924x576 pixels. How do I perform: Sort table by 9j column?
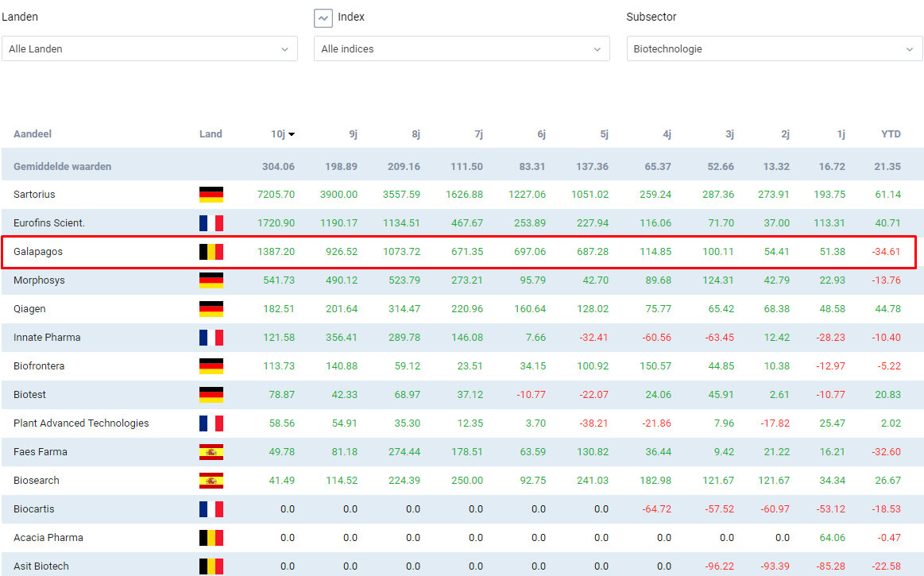click(353, 134)
